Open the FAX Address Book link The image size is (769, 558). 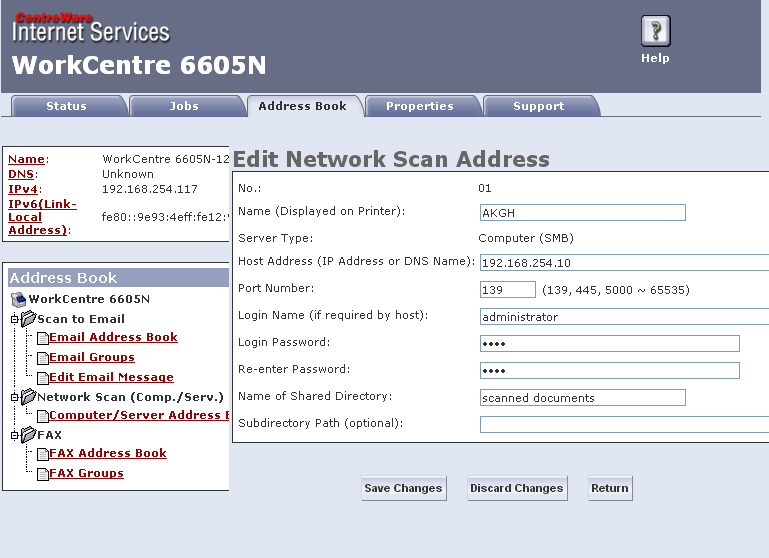pos(108,454)
